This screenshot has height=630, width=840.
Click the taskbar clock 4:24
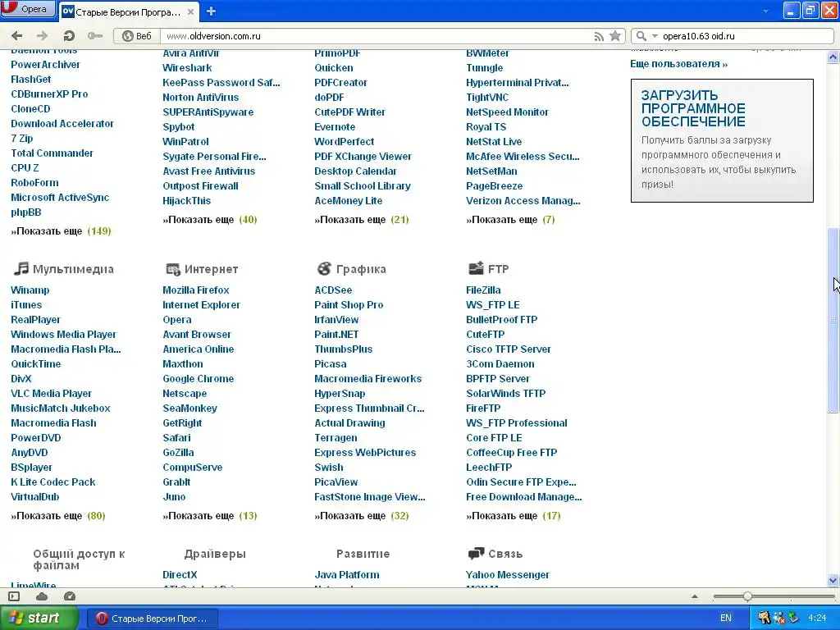(x=817, y=618)
